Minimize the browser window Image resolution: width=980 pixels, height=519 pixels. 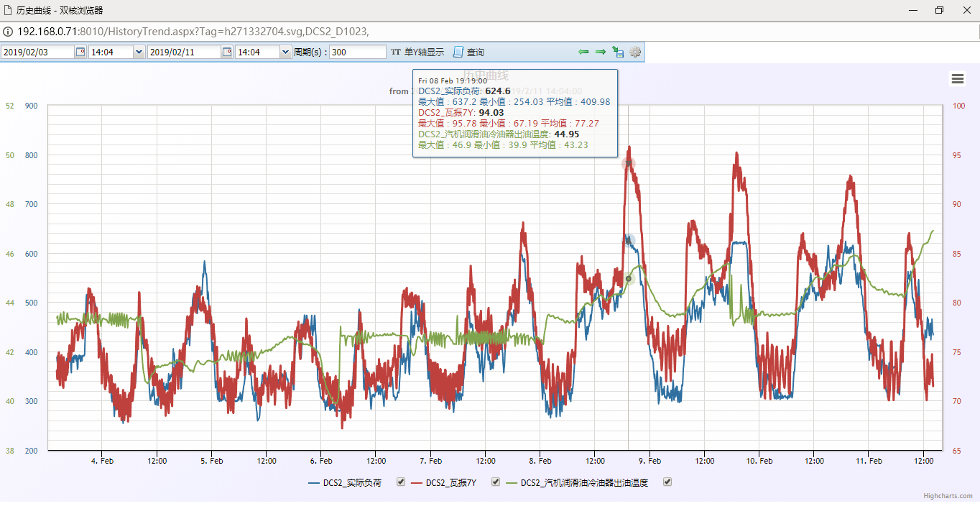pyautogui.click(x=914, y=10)
